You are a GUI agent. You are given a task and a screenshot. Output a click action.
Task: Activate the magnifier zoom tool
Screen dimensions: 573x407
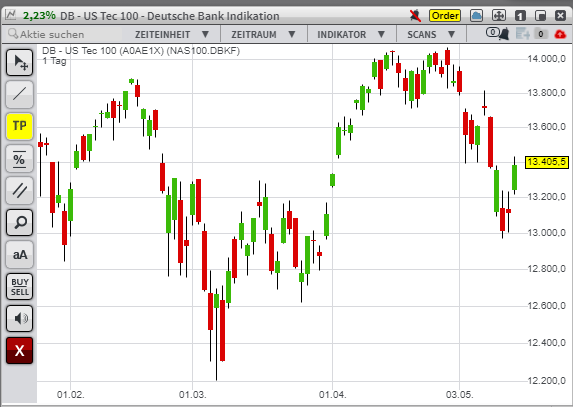pos(20,222)
